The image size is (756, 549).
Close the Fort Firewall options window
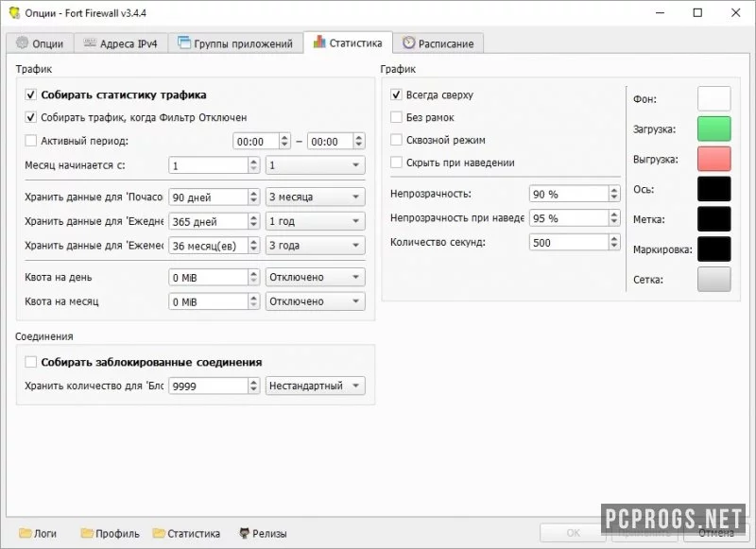tap(736, 12)
